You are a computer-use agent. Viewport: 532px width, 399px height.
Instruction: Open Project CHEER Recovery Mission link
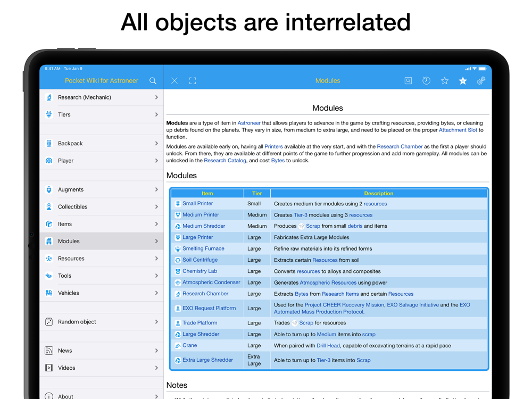[344, 305]
